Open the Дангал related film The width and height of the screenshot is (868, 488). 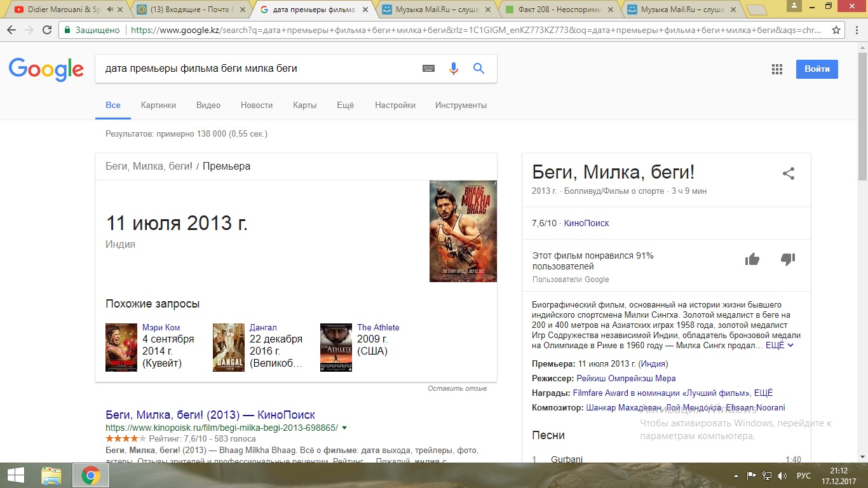click(x=263, y=327)
